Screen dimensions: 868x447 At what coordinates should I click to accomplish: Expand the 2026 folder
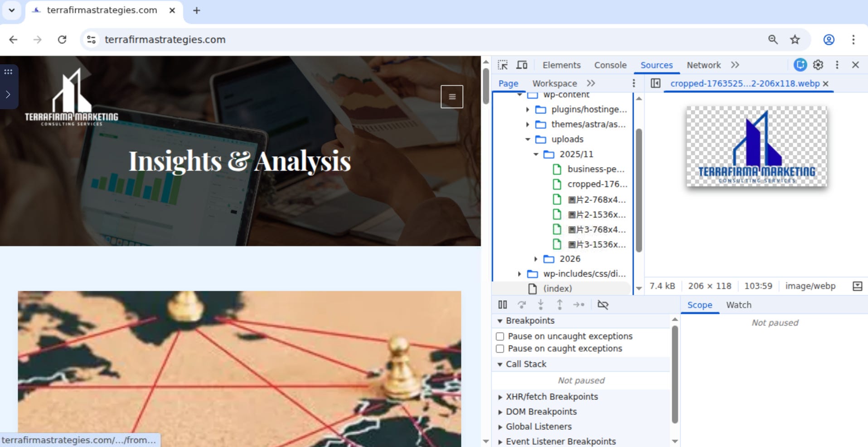coord(536,259)
